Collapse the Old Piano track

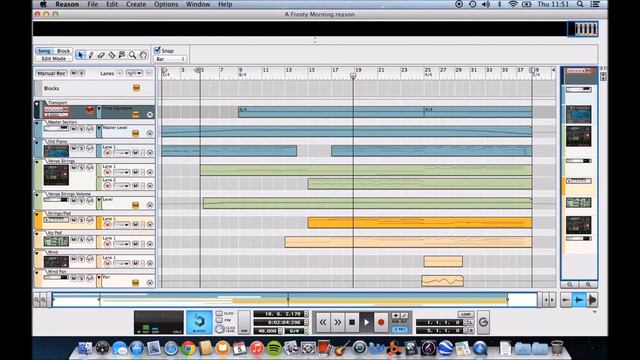point(36,142)
